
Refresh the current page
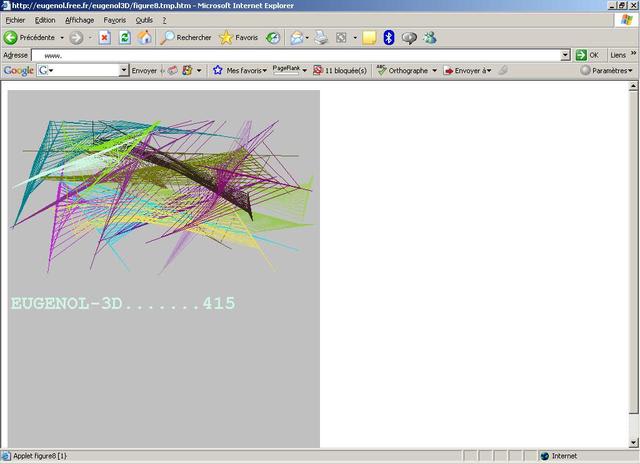pos(124,38)
